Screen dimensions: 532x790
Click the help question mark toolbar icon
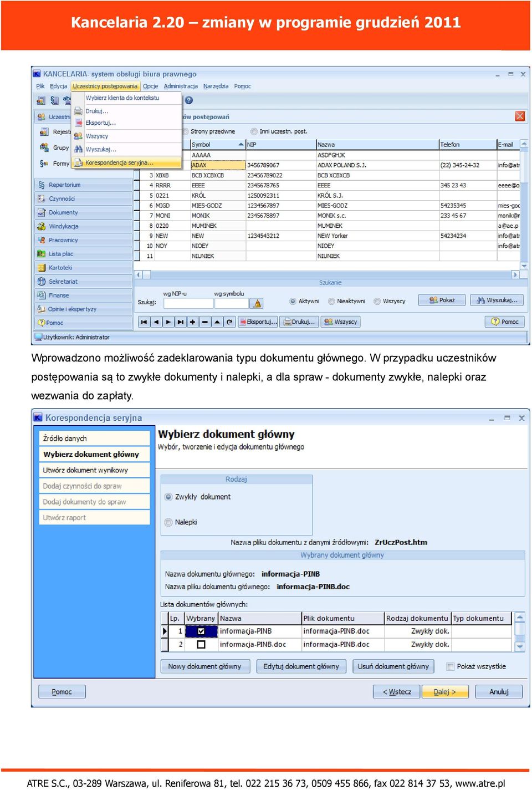click(x=189, y=100)
